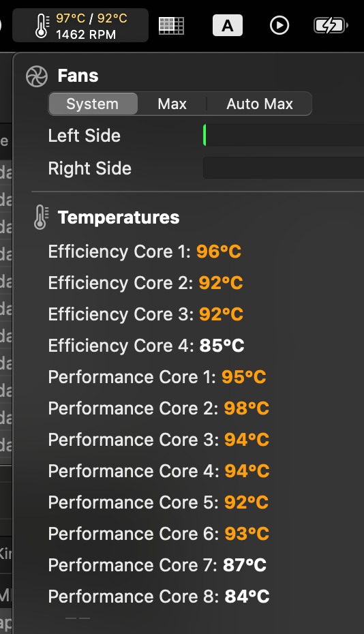364x634 pixels.
Task: Click the 1462 RPM readout in menu bar
Action: click(86, 35)
